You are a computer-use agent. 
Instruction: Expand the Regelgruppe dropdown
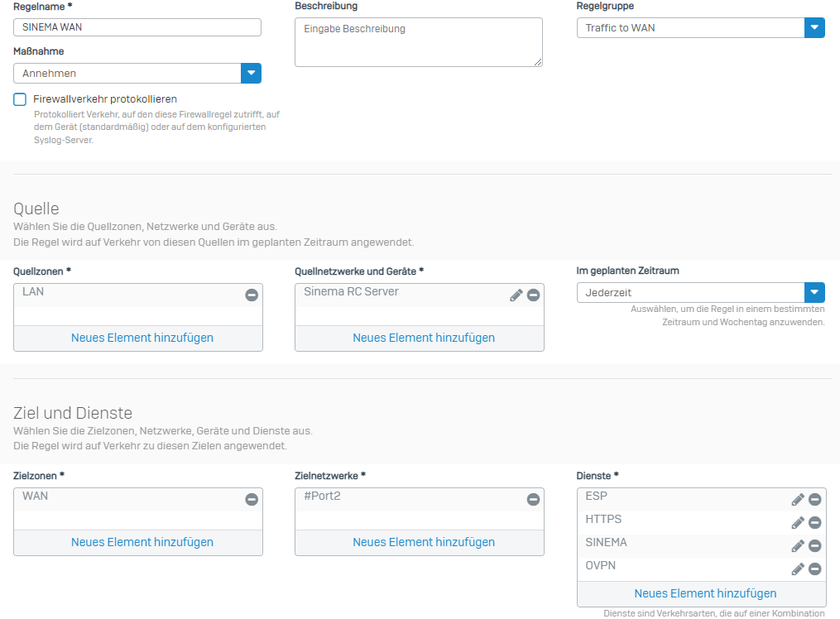click(814, 27)
